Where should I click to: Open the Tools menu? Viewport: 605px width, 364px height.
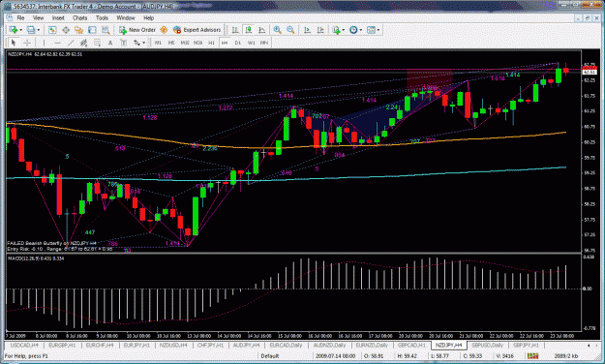pos(102,17)
